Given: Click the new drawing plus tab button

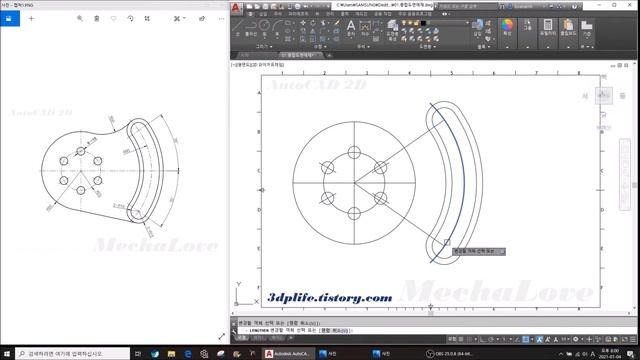Looking at the screenshot, I should coord(329,55).
